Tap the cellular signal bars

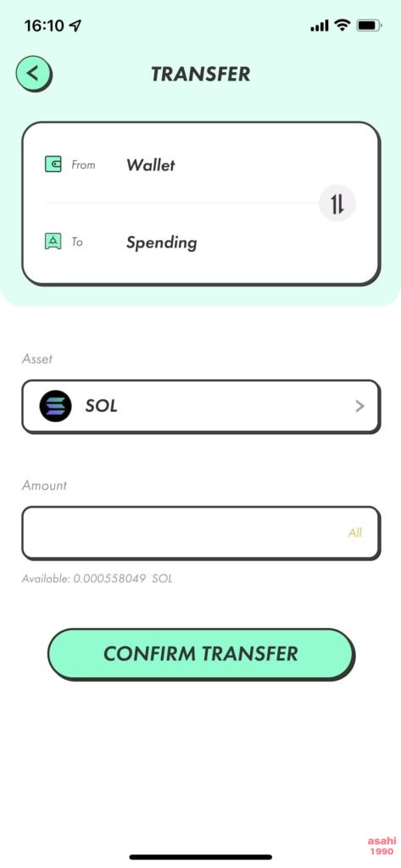pyautogui.click(x=320, y=25)
